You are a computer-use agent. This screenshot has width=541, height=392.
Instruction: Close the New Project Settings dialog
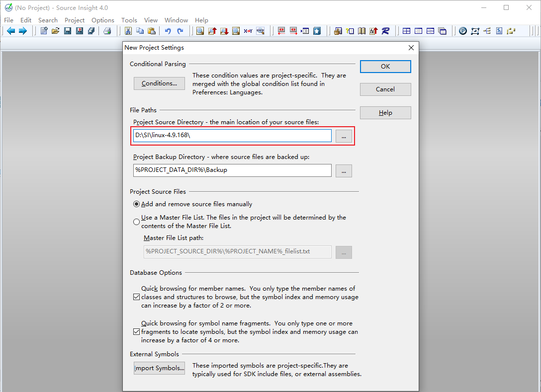click(x=411, y=48)
